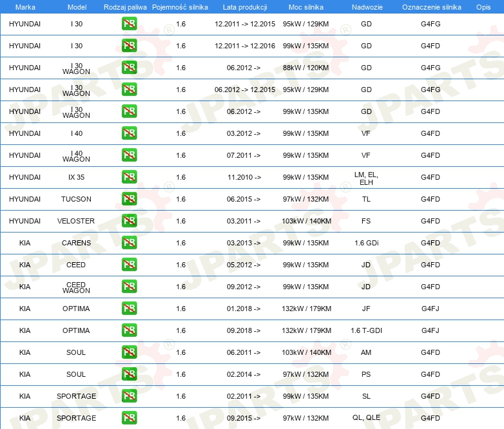Select the VELOSTER model cell

point(76,221)
